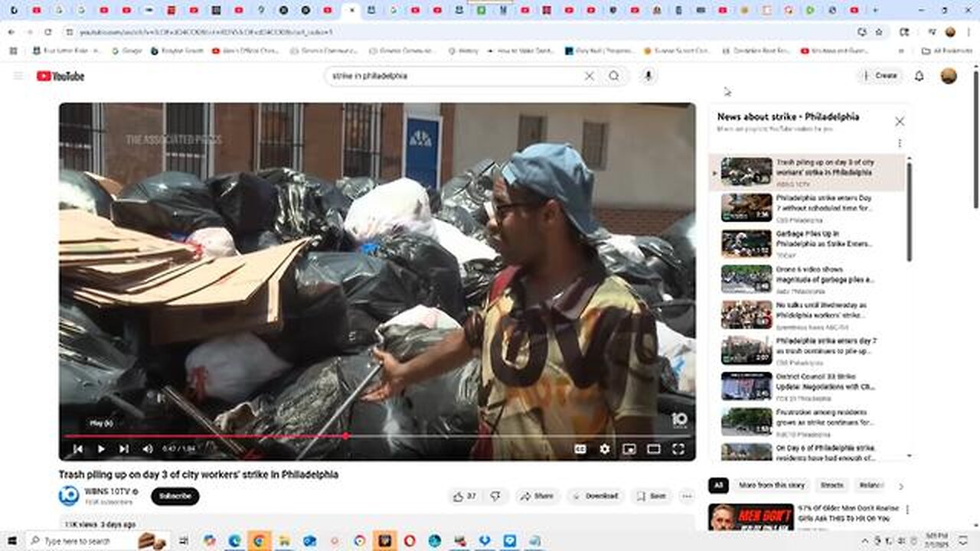Open 'Philadelphia strike enters Day 7 without scheduled' video
This screenshot has width=980, height=551.
(x=807, y=207)
